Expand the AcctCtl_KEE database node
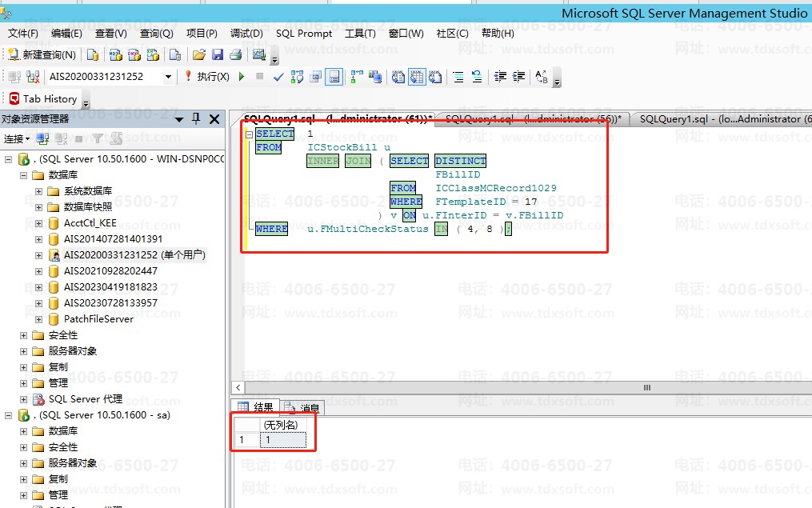Screen dimensions: 812x508 point(39,223)
